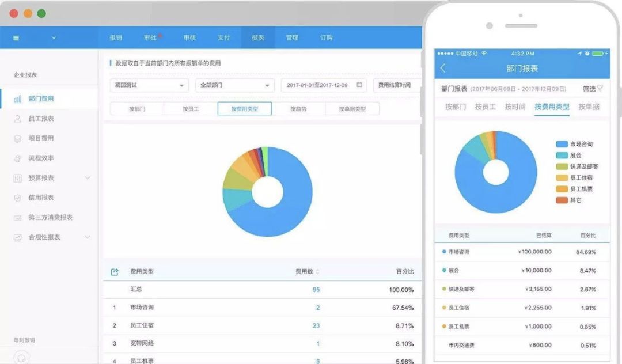Click the 百分比 column header on desktop
This screenshot has height=364, width=622.
pyautogui.click(x=405, y=272)
